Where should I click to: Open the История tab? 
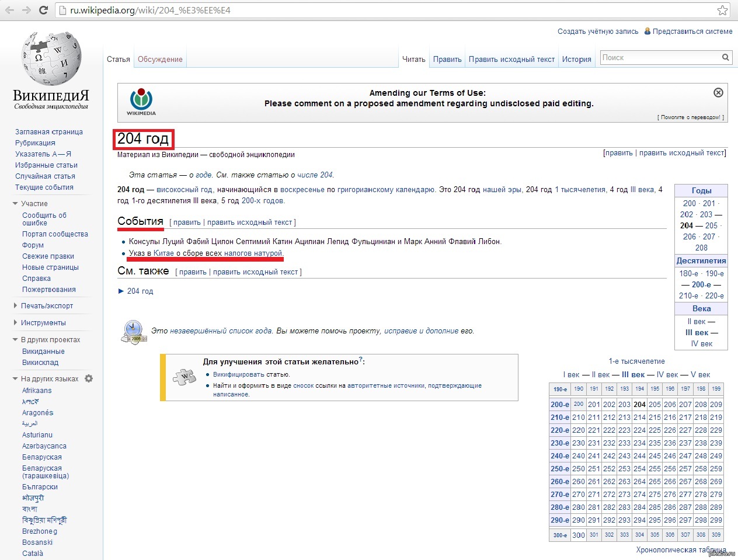coord(576,59)
